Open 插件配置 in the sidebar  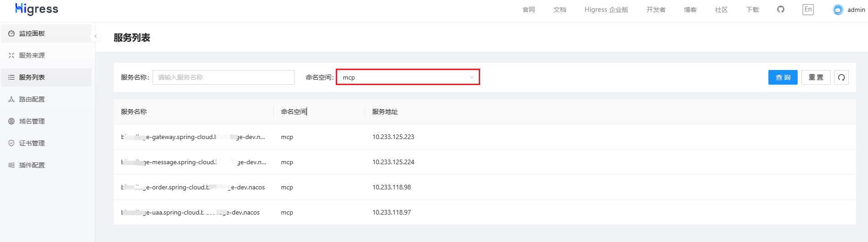[x=32, y=165]
